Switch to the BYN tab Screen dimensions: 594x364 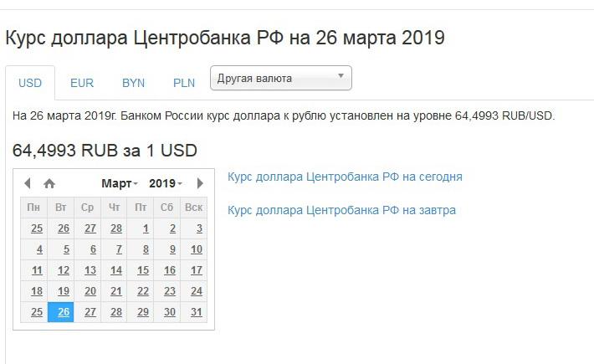point(133,83)
